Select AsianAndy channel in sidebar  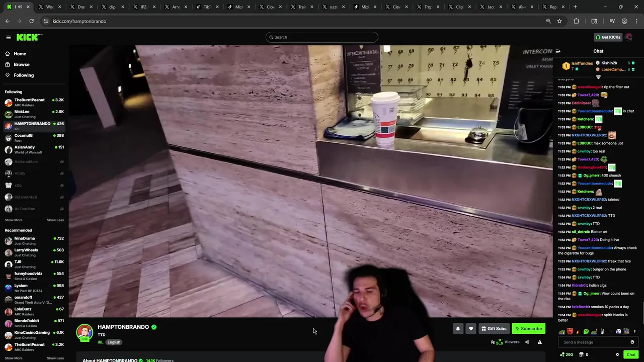(34, 149)
